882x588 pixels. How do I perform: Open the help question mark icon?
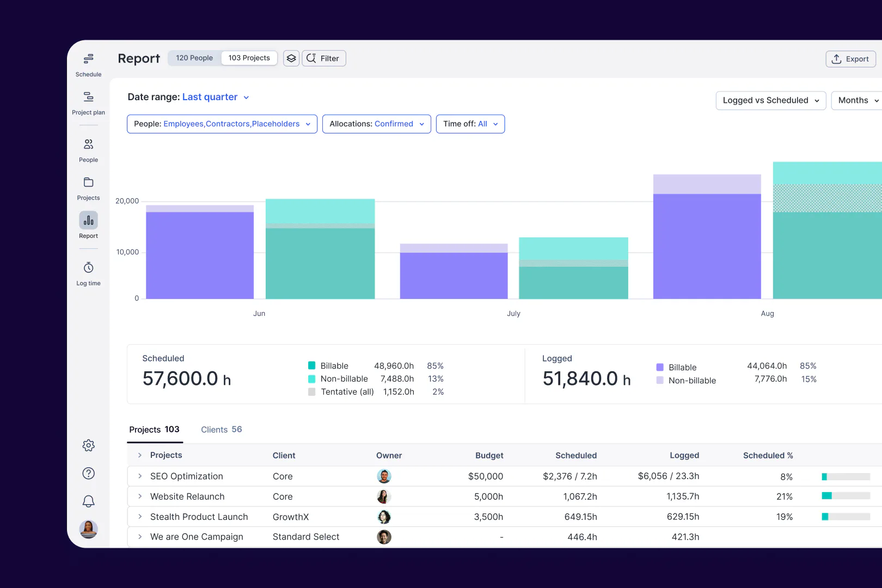coord(88,473)
